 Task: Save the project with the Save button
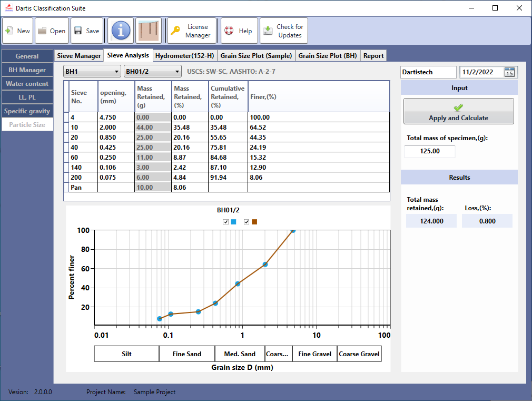pos(87,31)
